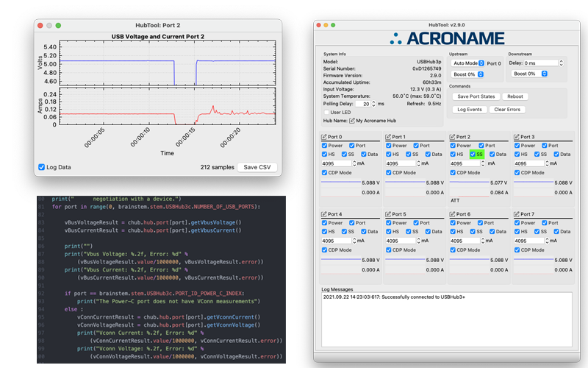Click the Log Events button
The width and height of the screenshot is (588, 368).
[x=470, y=110]
